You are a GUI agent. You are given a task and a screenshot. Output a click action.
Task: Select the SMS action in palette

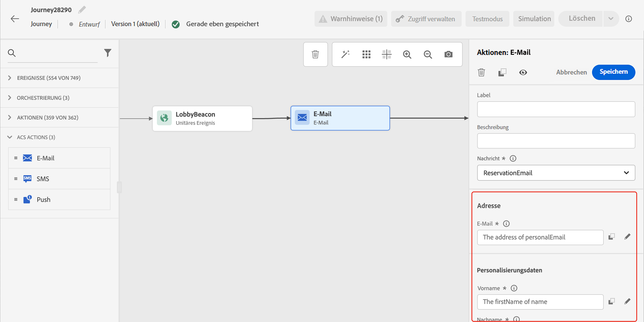[43, 179]
